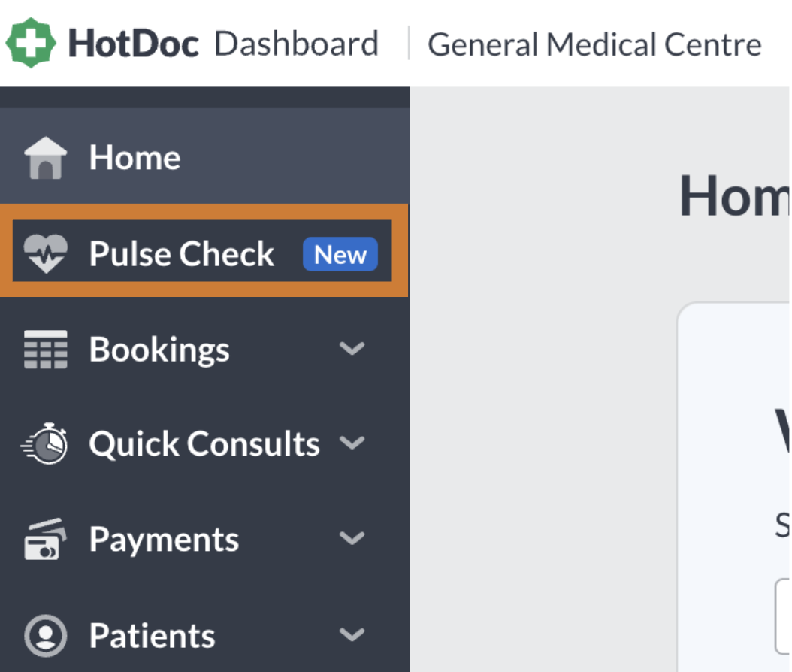Select the Payments sidebar label
Viewport: 792px width, 672px height.
[164, 540]
